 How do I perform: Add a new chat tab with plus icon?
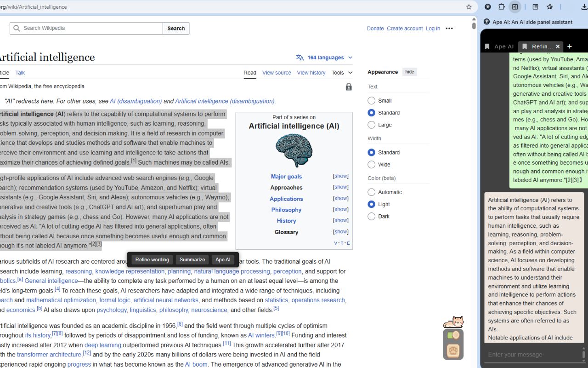(570, 46)
